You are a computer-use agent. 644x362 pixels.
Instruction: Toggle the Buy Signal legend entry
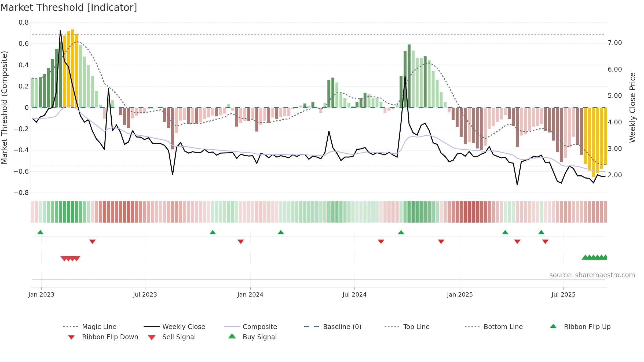pyautogui.click(x=252, y=337)
